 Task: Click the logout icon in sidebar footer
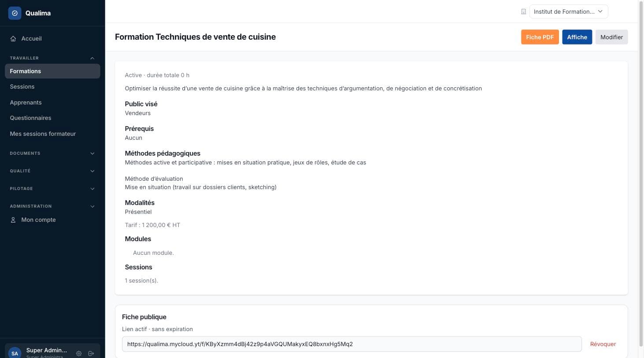click(91, 354)
